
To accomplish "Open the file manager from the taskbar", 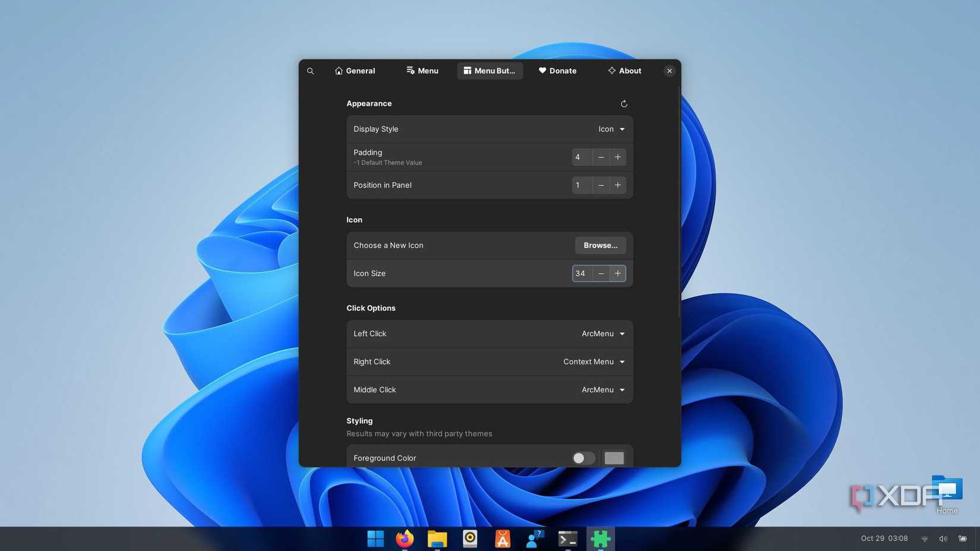I will pos(437,539).
